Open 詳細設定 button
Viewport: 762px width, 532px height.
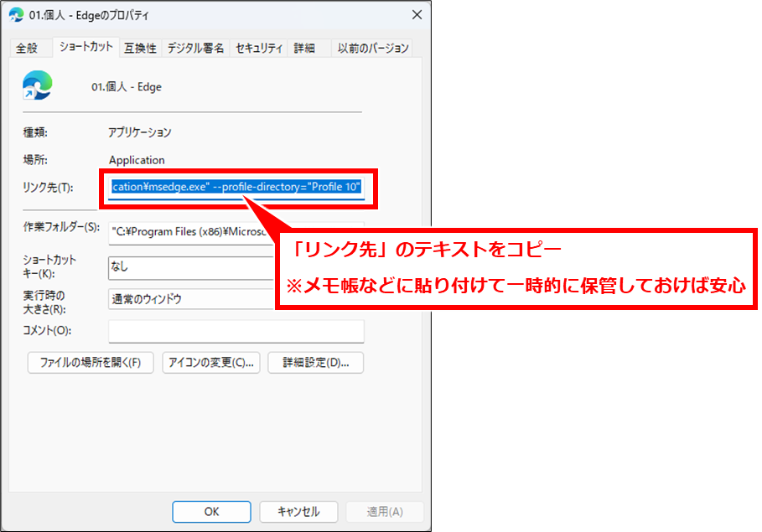click(x=316, y=363)
